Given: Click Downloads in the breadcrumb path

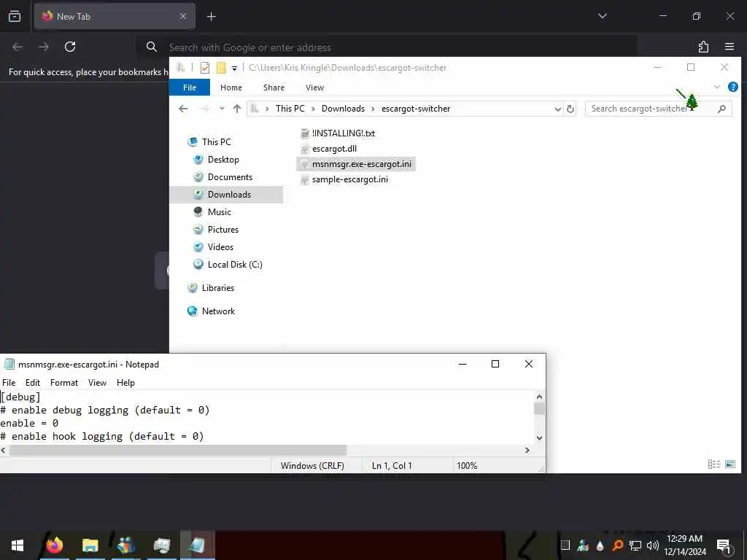Looking at the screenshot, I should (343, 109).
